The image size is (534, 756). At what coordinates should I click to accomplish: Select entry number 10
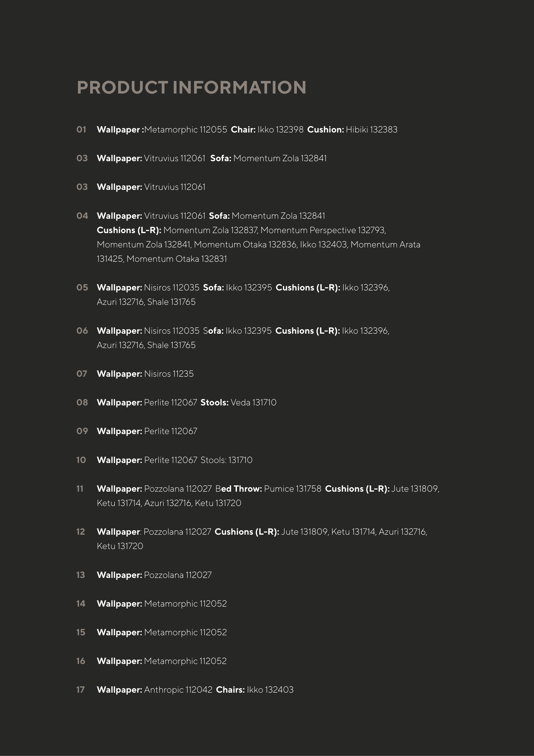coord(81,460)
